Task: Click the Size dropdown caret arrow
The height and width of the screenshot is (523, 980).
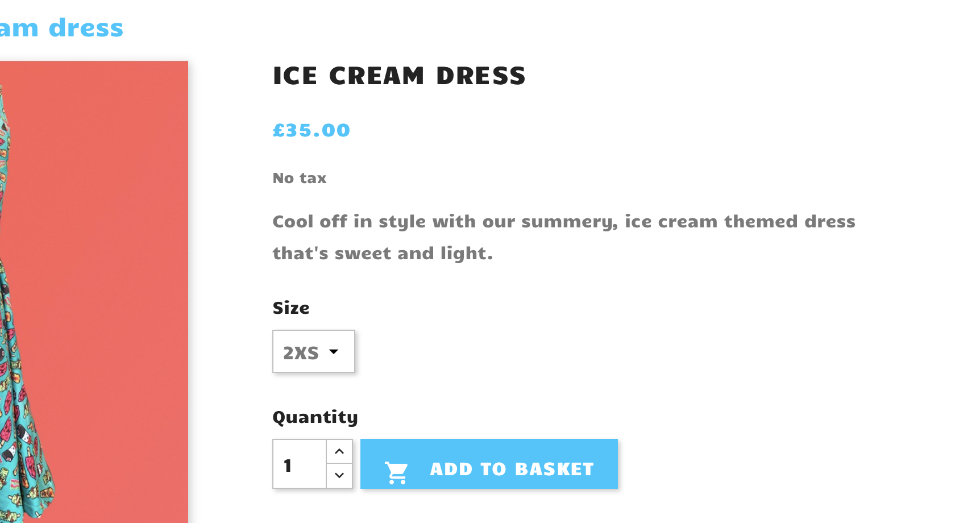Action: [334, 352]
